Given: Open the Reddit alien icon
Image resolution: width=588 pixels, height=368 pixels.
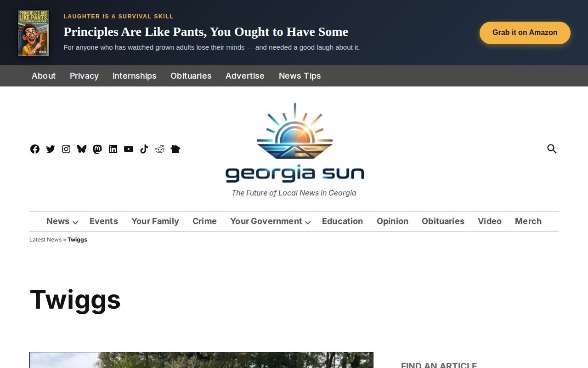Looking at the screenshot, I should coord(160,149).
